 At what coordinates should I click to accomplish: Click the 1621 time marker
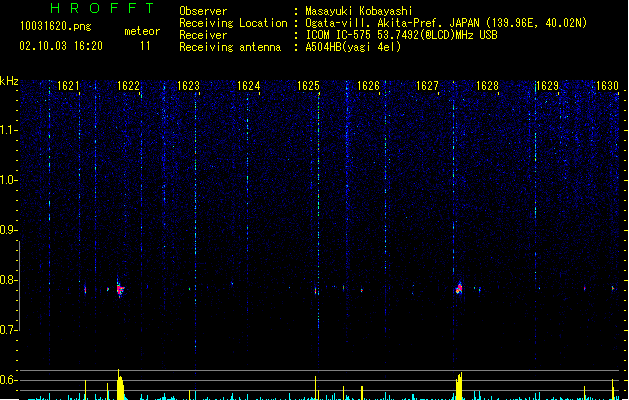coord(68,86)
